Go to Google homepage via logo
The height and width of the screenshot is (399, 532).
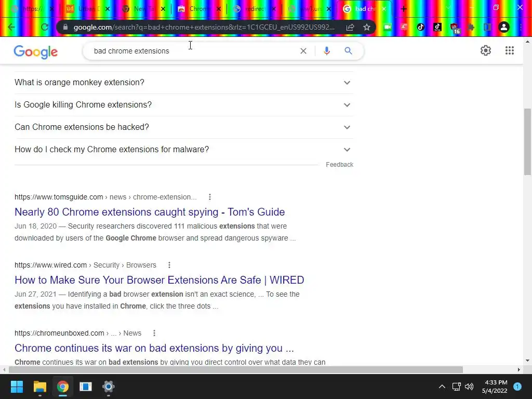(x=36, y=52)
